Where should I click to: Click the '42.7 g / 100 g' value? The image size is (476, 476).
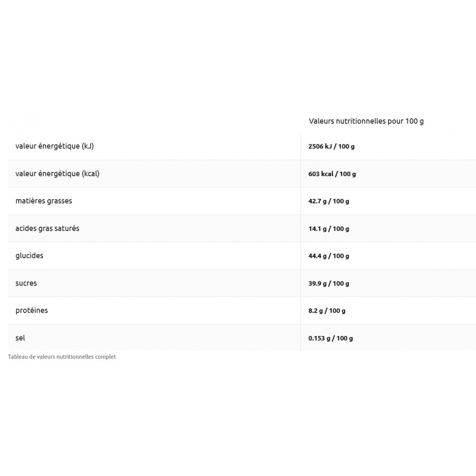pyautogui.click(x=328, y=201)
